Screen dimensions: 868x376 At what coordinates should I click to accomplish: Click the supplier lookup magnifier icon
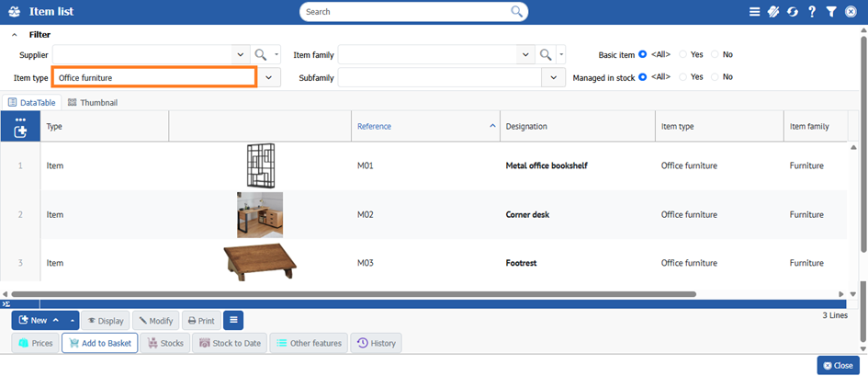(x=261, y=55)
